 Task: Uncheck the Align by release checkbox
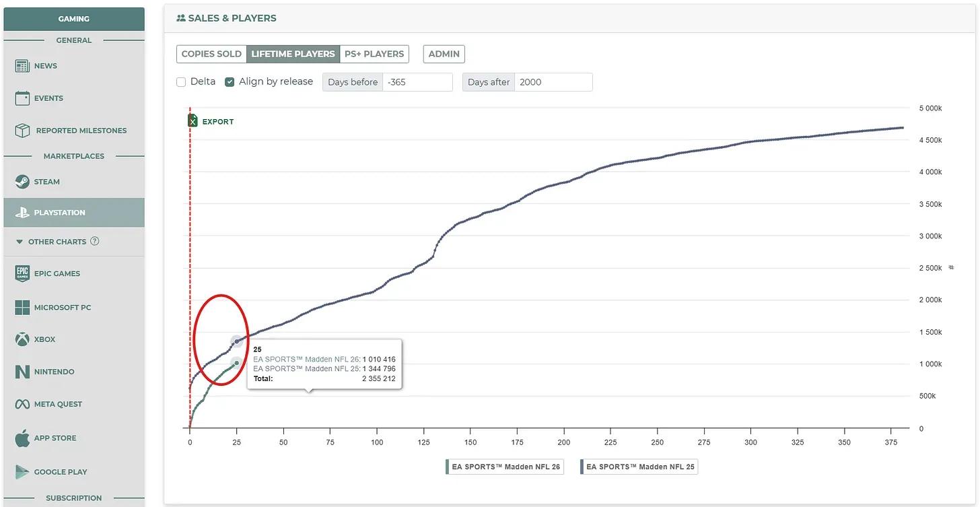230,82
